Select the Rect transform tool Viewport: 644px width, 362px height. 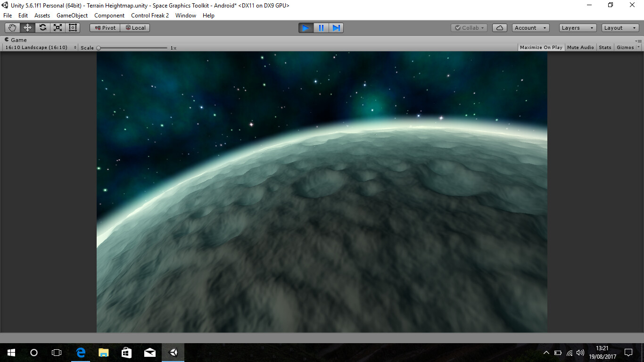73,27
